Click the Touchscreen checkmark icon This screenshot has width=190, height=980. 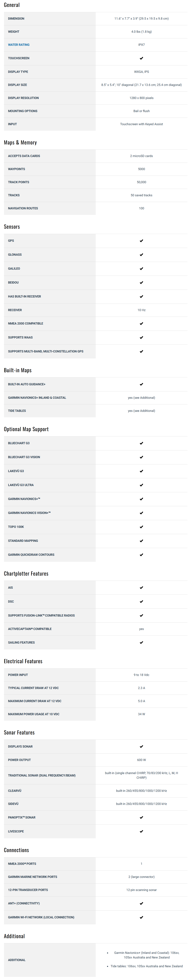click(x=141, y=58)
